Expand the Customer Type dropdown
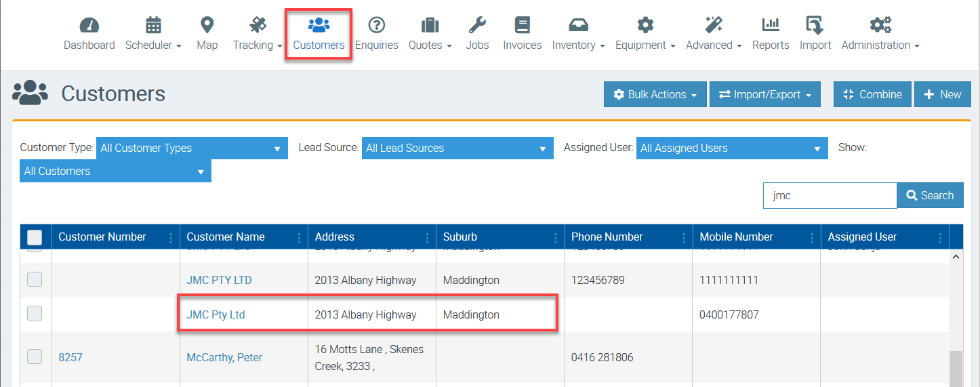This screenshot has width=980, height=387. (x=191, y=148)
